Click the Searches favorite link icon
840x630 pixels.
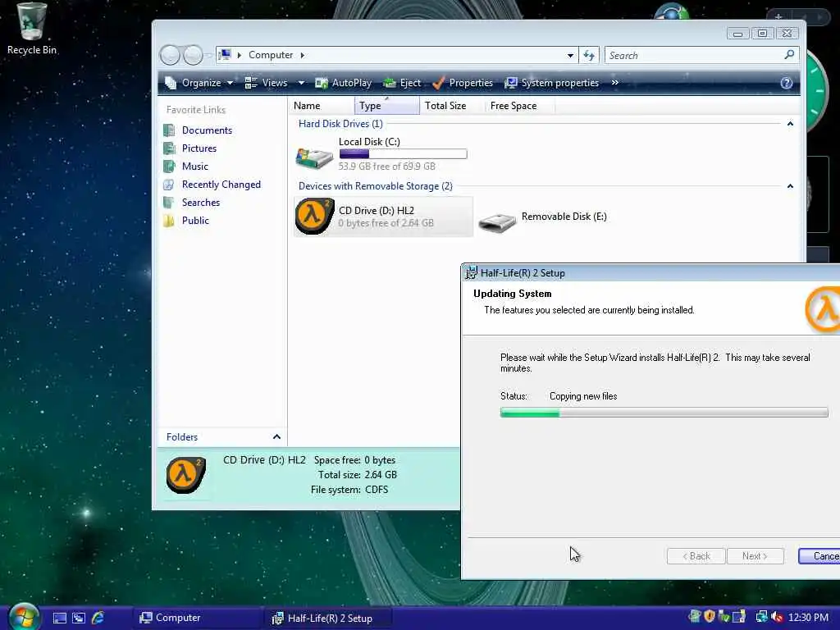[169, 203]
